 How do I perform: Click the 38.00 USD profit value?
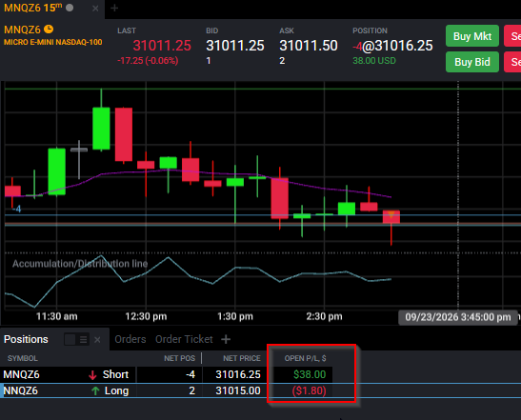374,61
